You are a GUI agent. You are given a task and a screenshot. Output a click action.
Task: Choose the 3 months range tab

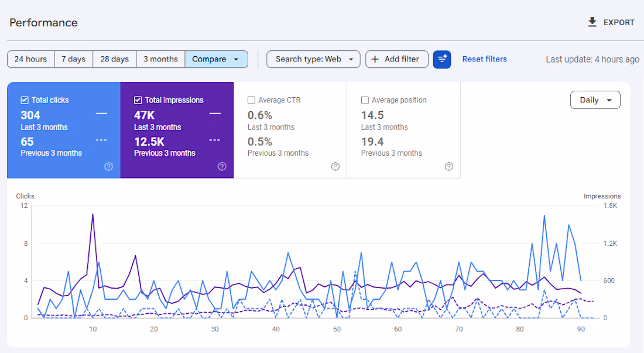[160, 59]
